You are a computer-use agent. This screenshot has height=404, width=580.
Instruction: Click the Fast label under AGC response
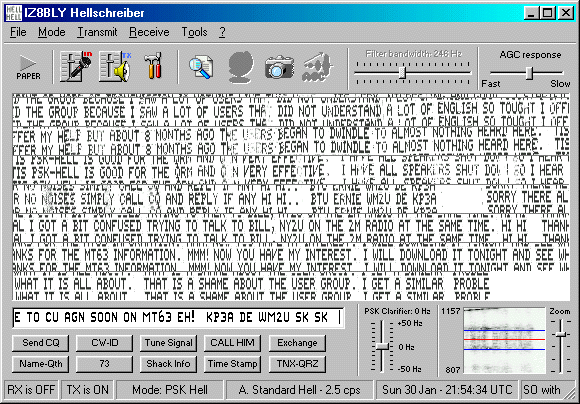coord(490,84)
